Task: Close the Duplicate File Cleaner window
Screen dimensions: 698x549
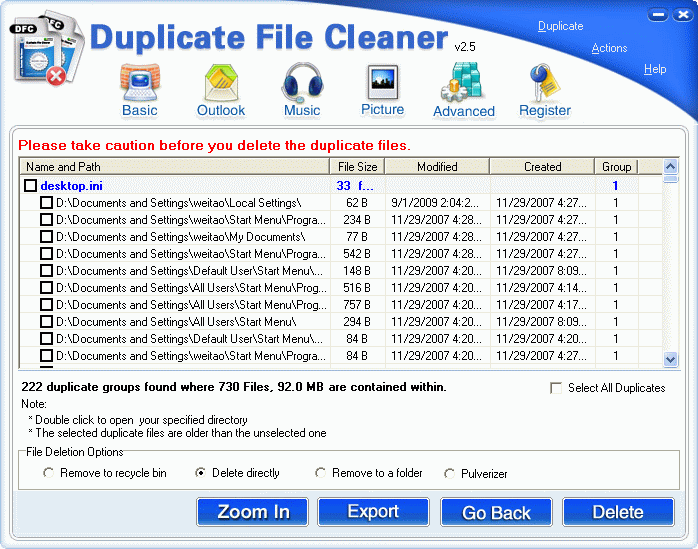Action: (683, 15)
